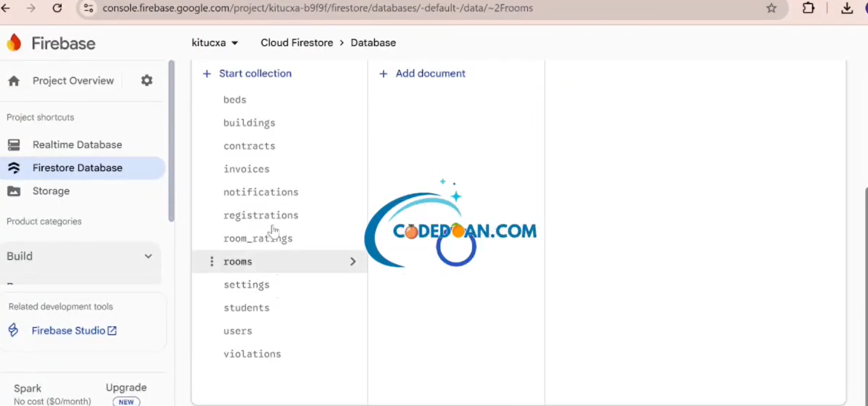This screenshot has width=868, height=406.
Task: Open the rooms collection three-dot menu
Action: pos(212,261)
